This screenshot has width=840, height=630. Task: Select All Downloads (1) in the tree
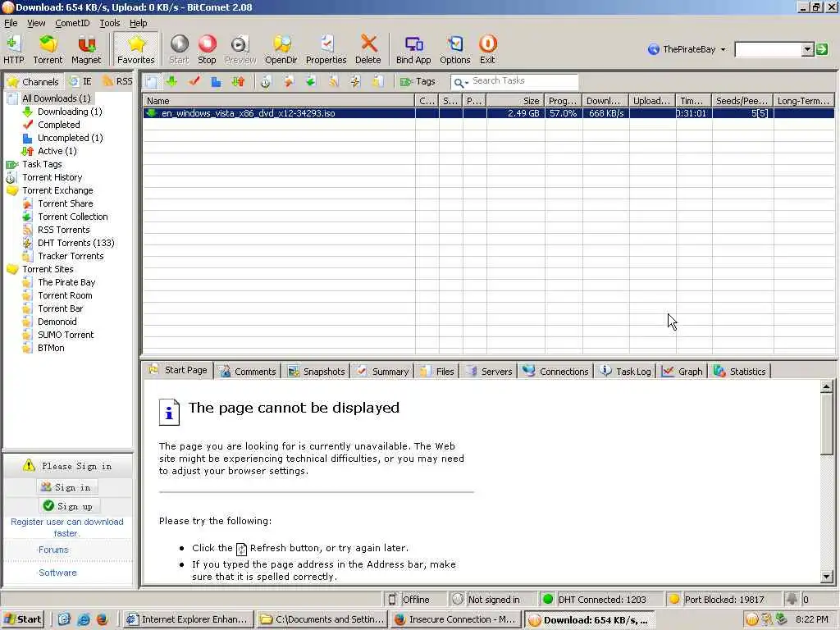coord(57,98)
